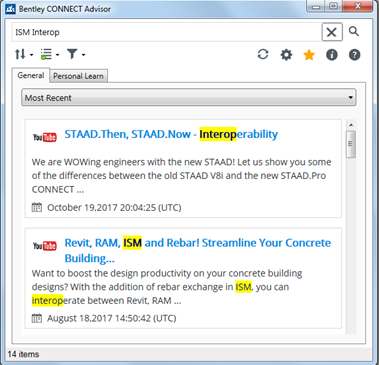Image resolution: width=379 pixels, height=365 pixels.
Task: Click calendar icon beside August 18,2017
Action: (x=37, y=318)
